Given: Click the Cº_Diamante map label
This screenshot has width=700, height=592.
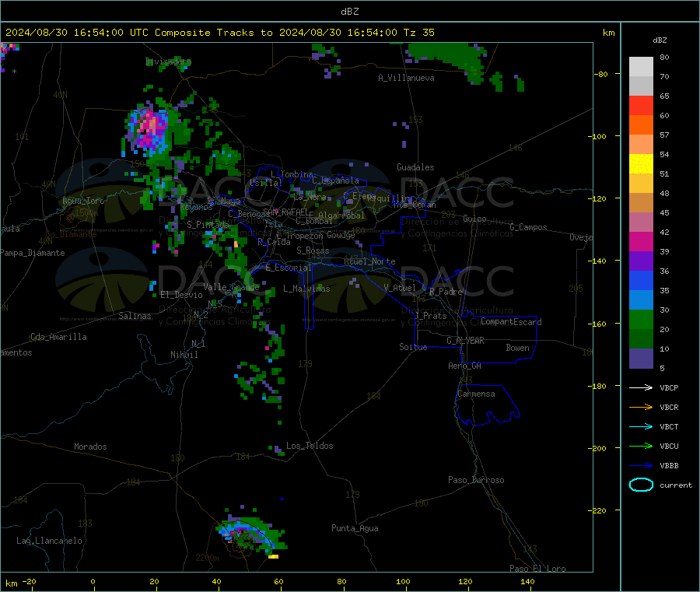Looking at the screenshot, I should [71, 234].
